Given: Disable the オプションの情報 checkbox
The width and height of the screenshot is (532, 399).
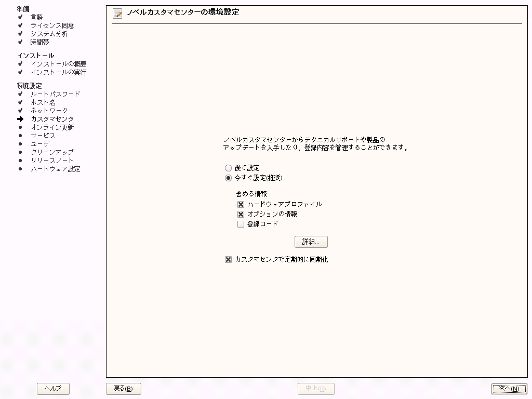Looking at the screenshot, I should [x=241, y=214].
